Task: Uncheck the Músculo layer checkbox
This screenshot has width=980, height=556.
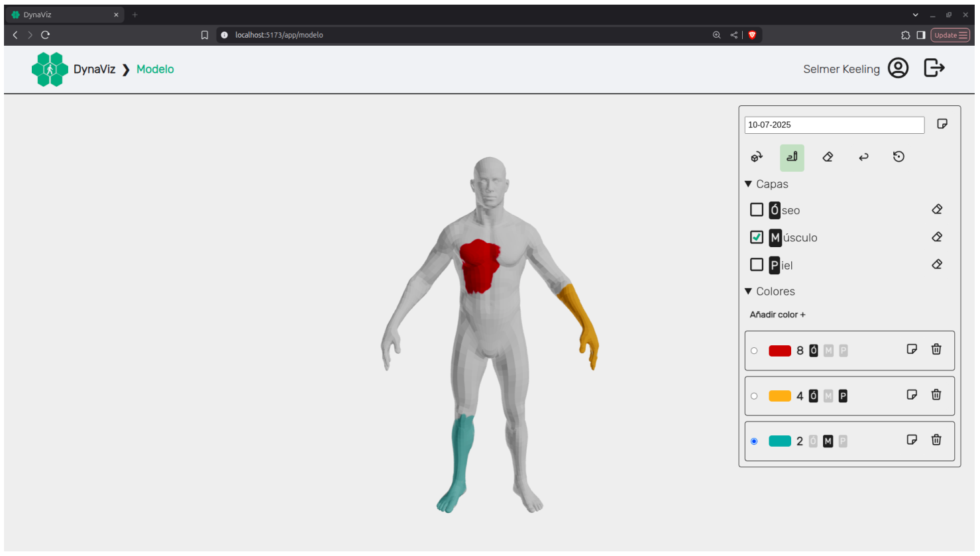Action: (x=757, y=237)
